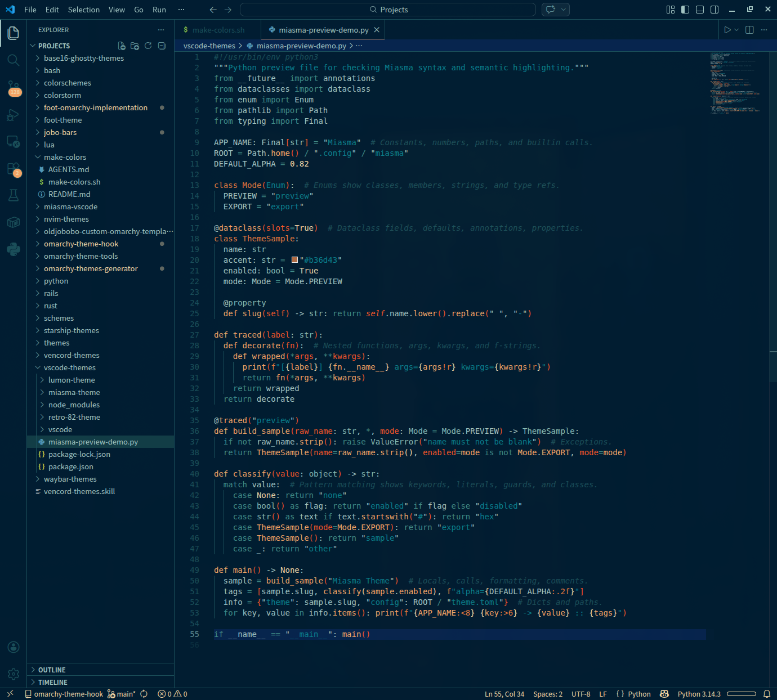This screenshot has width=777, height=700.
Task: Collapse all folders in Explorer
Action: tap(162, 46)
